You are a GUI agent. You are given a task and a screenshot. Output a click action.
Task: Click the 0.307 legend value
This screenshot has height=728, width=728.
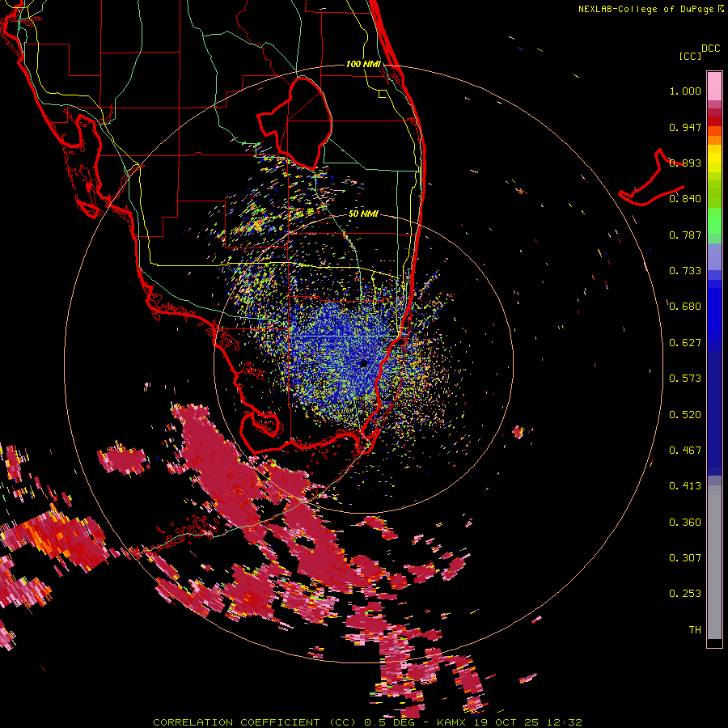(x=685, y=558)
